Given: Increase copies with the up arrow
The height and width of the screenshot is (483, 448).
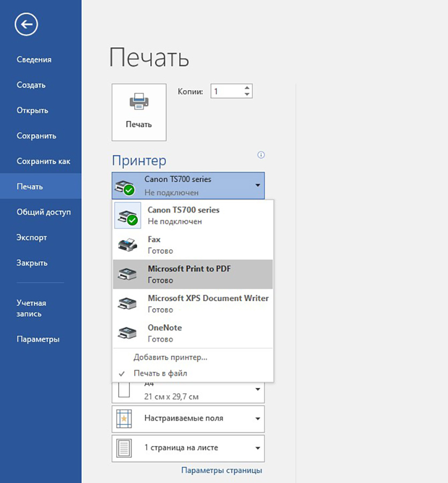Looking at the screenshot, I should [x=247, y=88].
